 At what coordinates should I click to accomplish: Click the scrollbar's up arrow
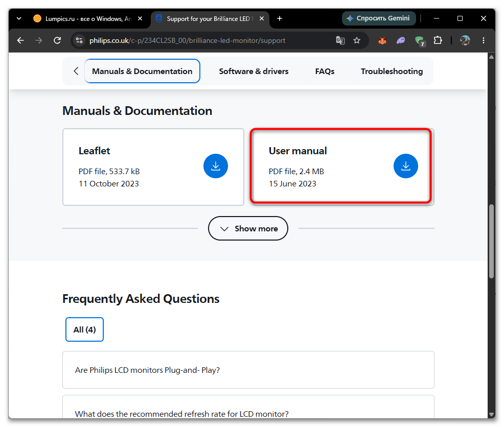491,57
